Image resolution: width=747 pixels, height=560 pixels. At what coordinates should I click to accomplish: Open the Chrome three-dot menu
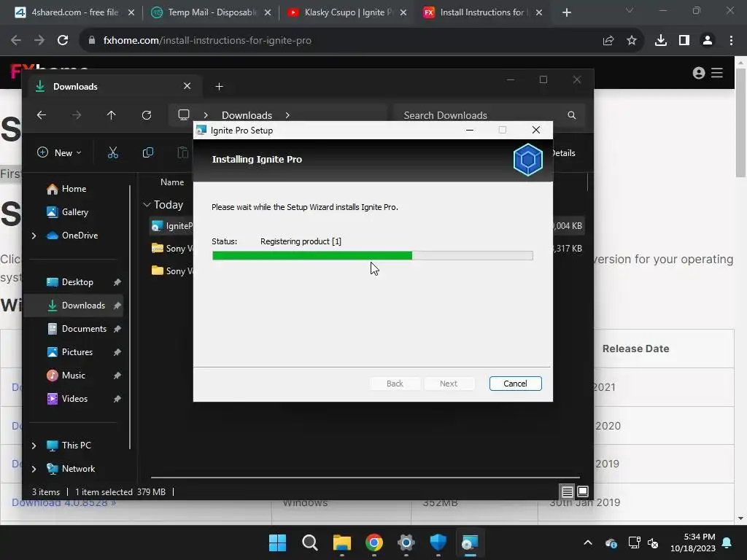[x=731, y=41]
